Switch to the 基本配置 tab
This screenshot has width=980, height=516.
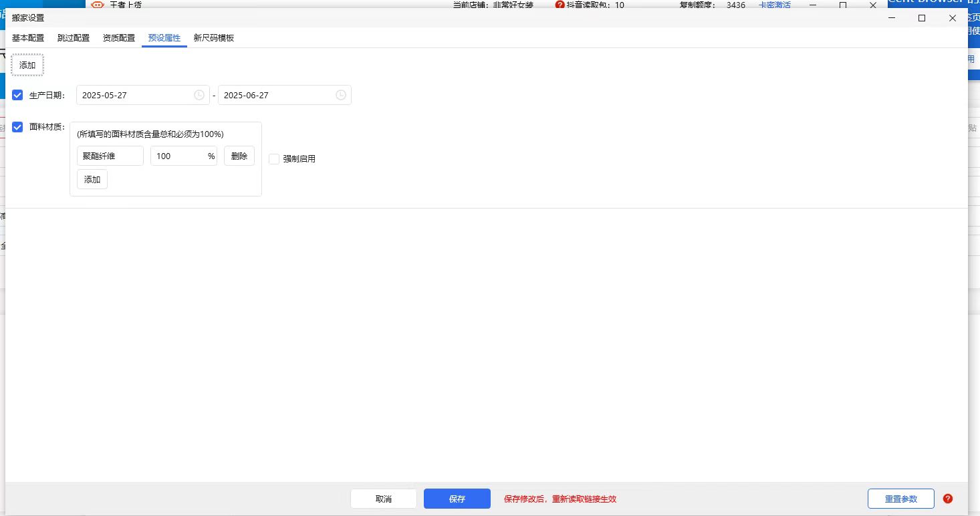click(28, 38)
